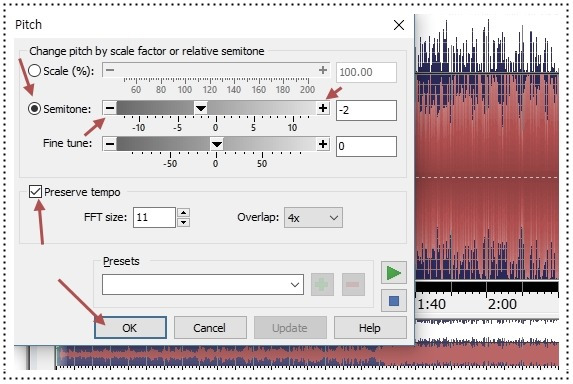Click the "Overlap:" label
The height and width of the screenshot is (384, 573).
point(258,217)
